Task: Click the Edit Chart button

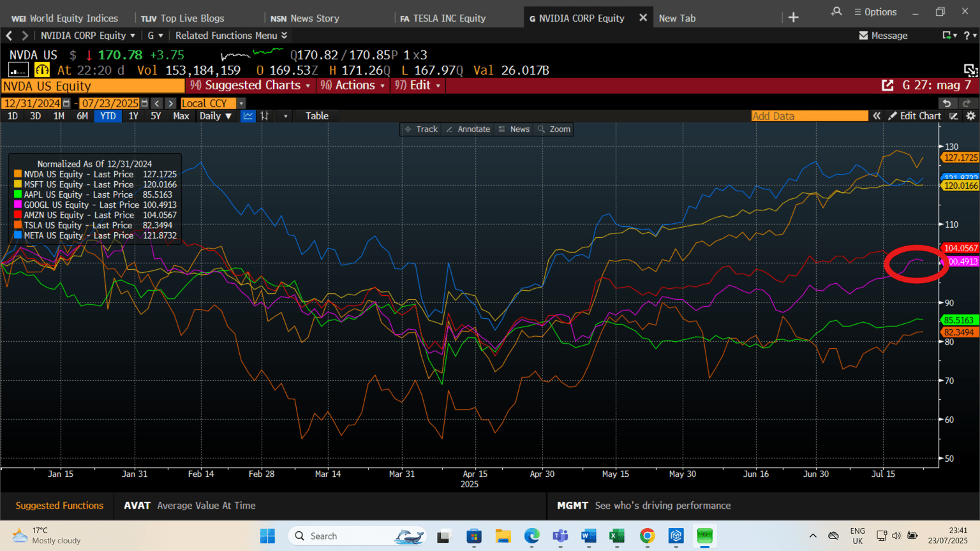Action: (914, 116)
